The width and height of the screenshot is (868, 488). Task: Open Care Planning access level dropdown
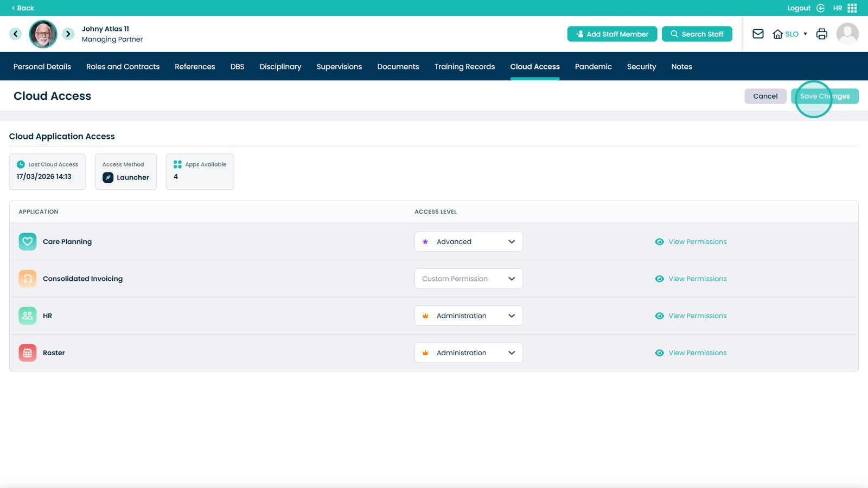[468, 242]
